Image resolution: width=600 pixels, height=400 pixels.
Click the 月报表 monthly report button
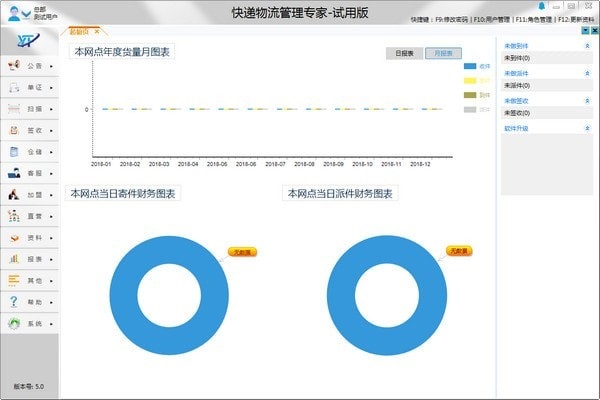click(x=442, y=53)
